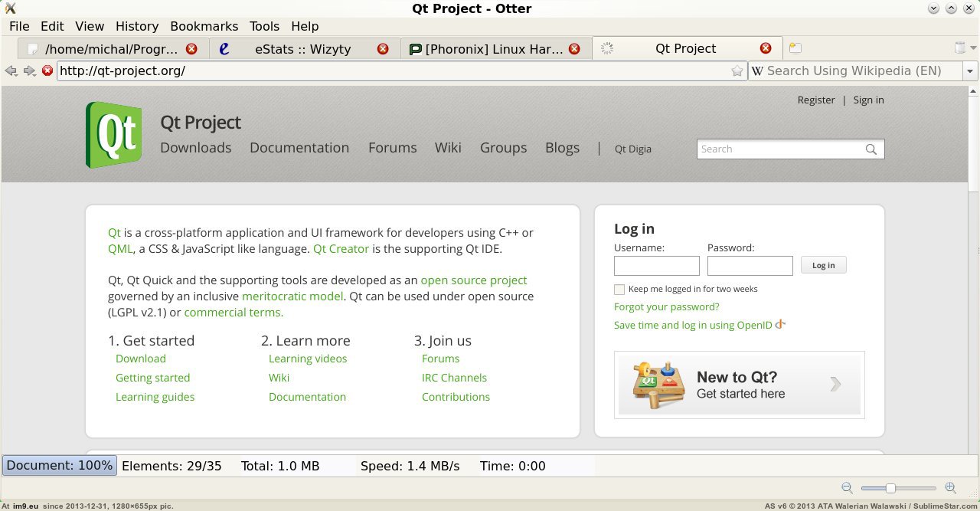Click the Qt logo on the page
The width and height of the screenshot is (980, 511).
click(113, 135)
